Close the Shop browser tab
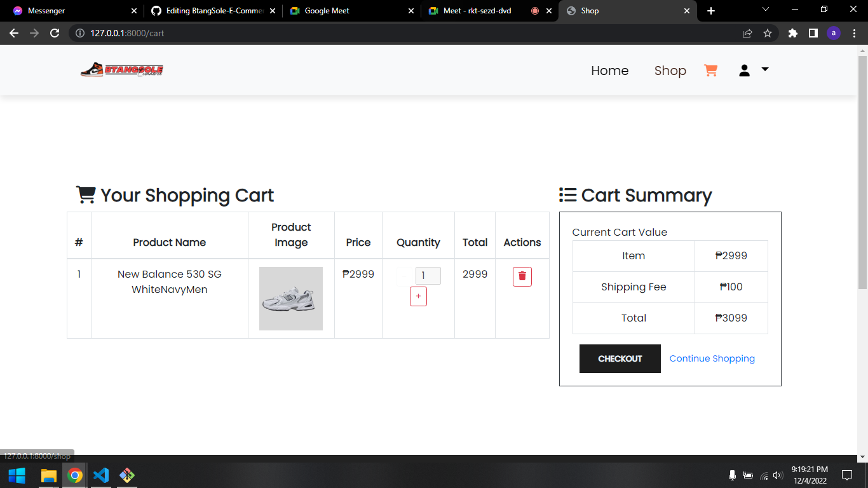 pyautogui.click(x=687, y=11)
